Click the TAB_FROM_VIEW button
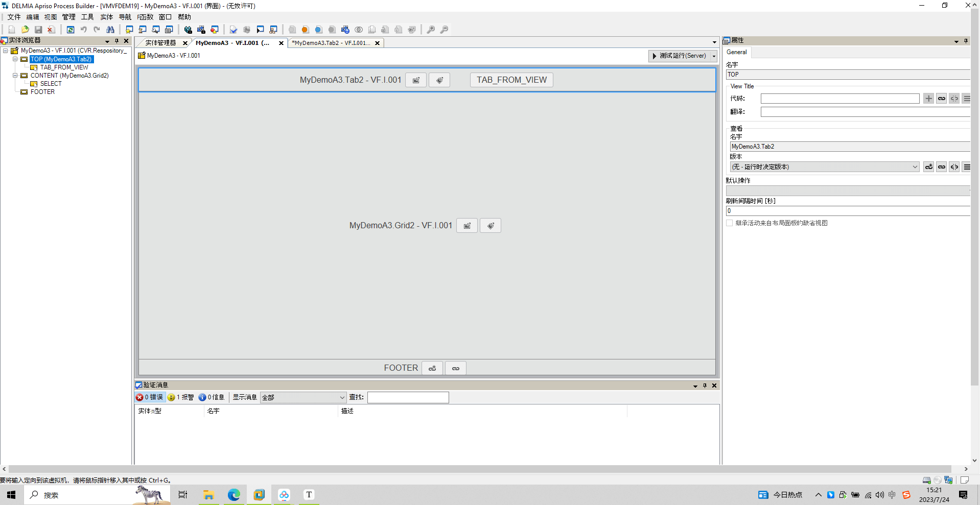This screenshot has height=505, width=980. (511, 80)
